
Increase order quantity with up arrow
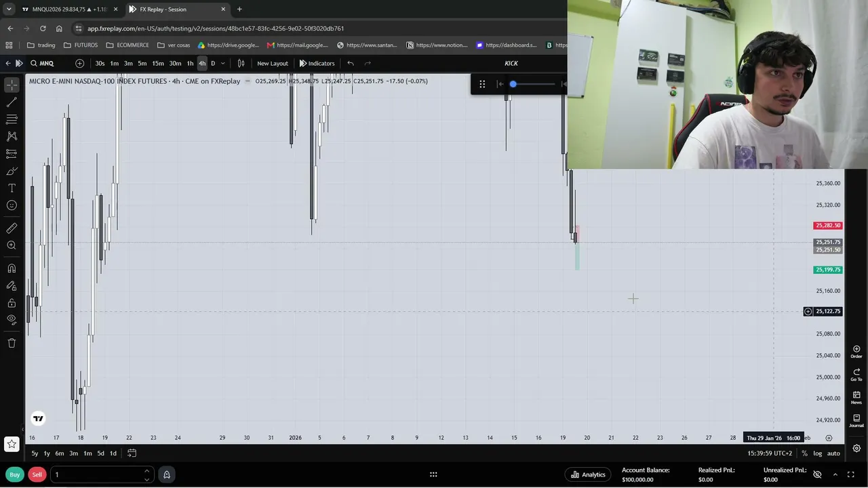146,471
